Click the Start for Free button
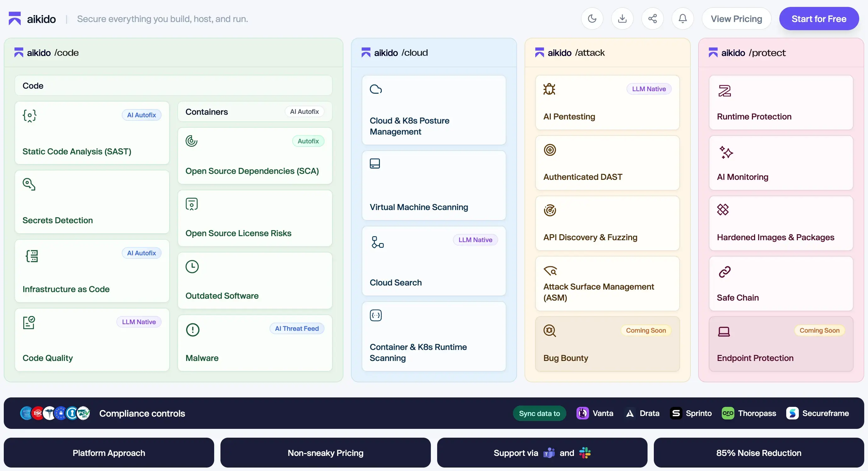The height and width of the screenshot is (471, 868). pyautogui.click(x=820, y=19)
